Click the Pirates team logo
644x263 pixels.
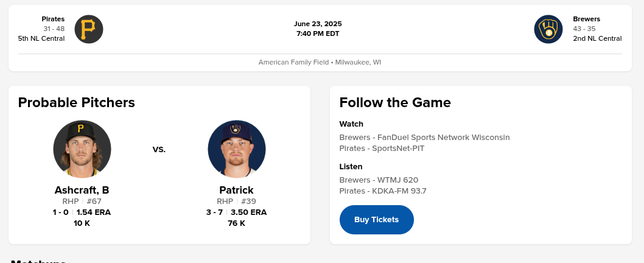pyautogui.click(x=89, y=29)
